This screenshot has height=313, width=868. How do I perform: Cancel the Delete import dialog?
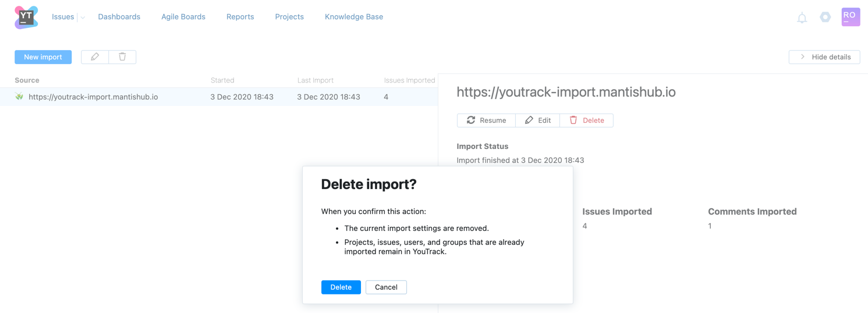(386, 287)
